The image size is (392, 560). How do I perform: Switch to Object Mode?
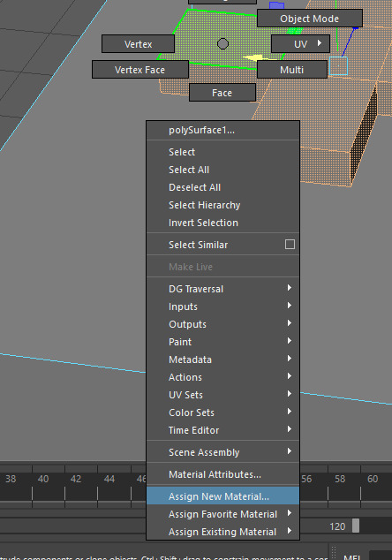pos(310,19)
